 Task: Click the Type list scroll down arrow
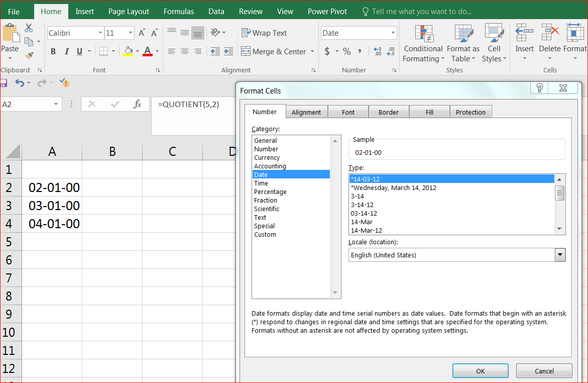coord(559,229)
